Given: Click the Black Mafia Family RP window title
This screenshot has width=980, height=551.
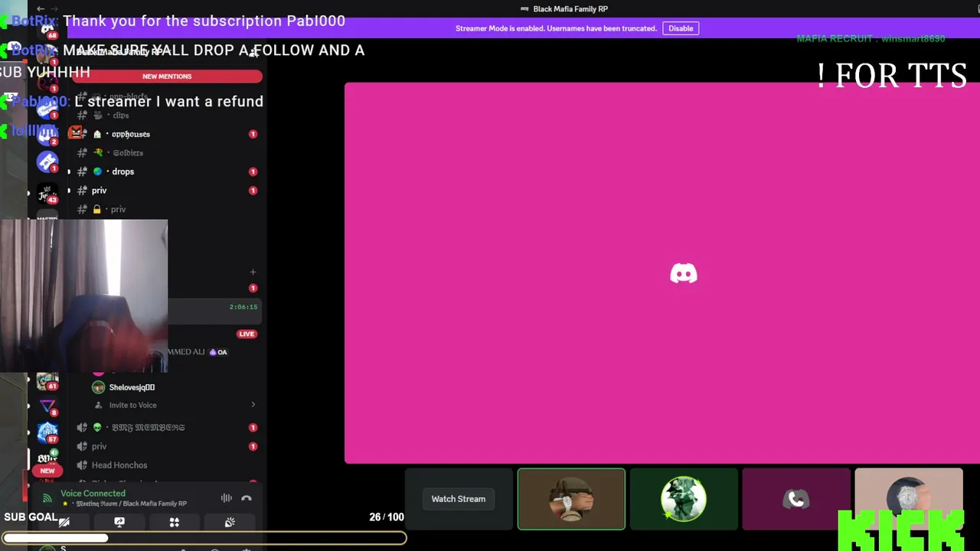Looking at the screenshot, I should (x=570, y=9).
